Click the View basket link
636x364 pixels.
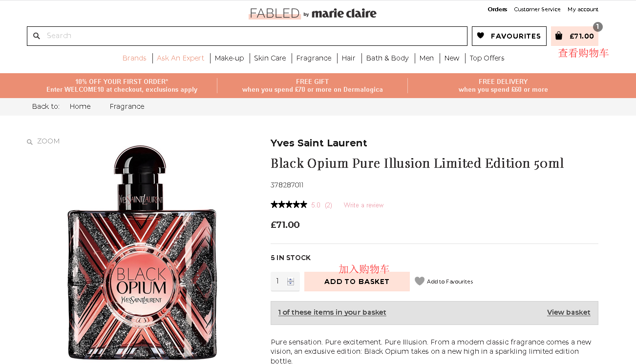pos(569,312)
